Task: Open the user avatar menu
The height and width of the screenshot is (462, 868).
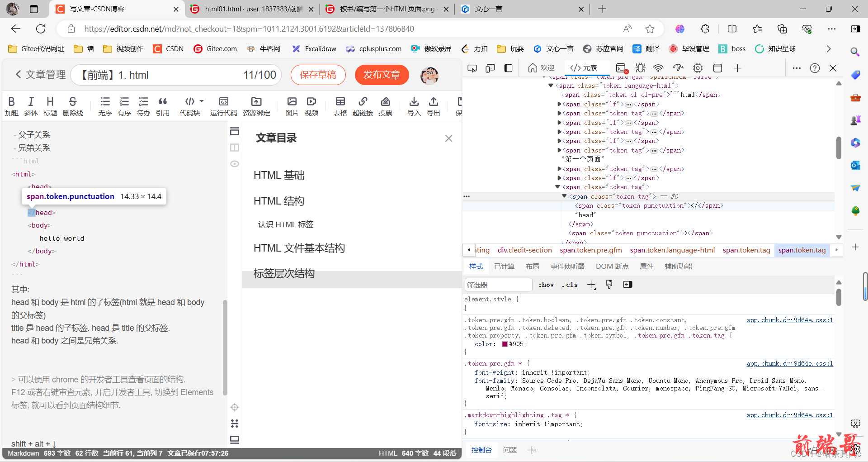Action: [x=429, y=75]
